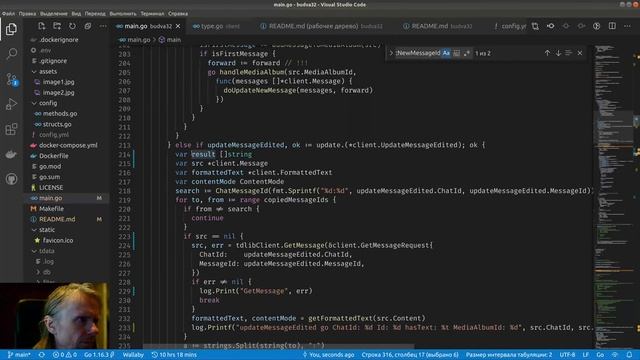Open the Source Control view
The height and width of the screenshot is (360, 640).
point(11,79)
